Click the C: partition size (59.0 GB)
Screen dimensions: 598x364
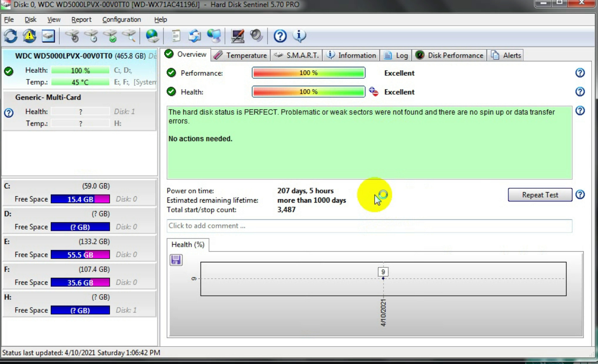(96, 186)
